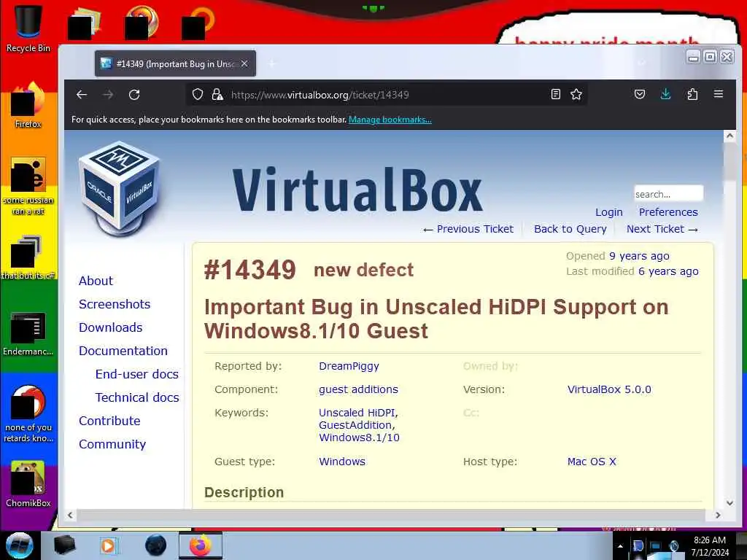Open the Pocket save icon
The image size is (747, 560).
click(x=640, y=94)
